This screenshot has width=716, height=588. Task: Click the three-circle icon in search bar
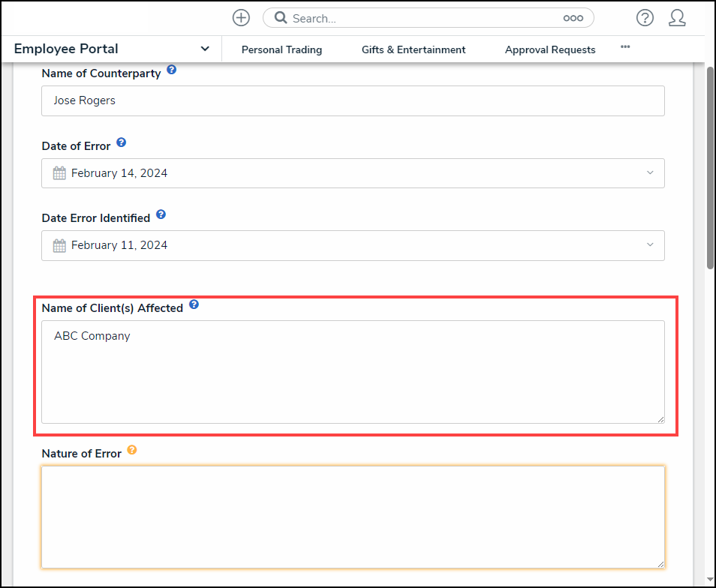tap(573, 18)
